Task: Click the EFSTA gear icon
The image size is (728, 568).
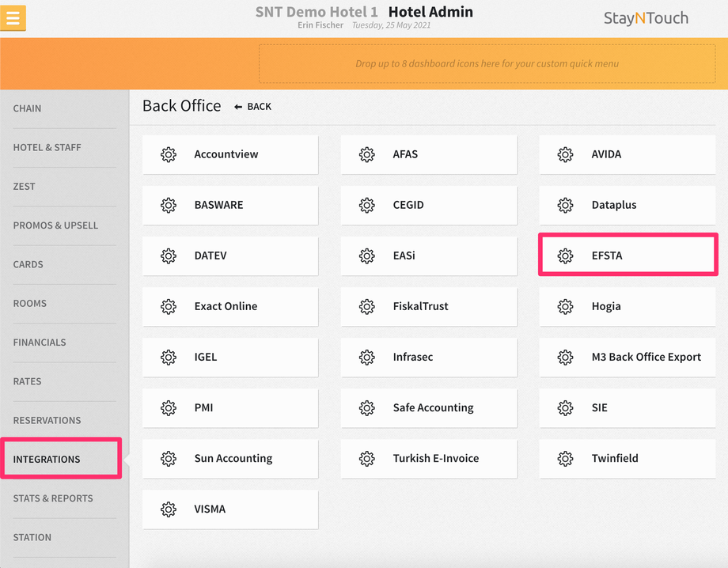Action: [x=565, y=256]
